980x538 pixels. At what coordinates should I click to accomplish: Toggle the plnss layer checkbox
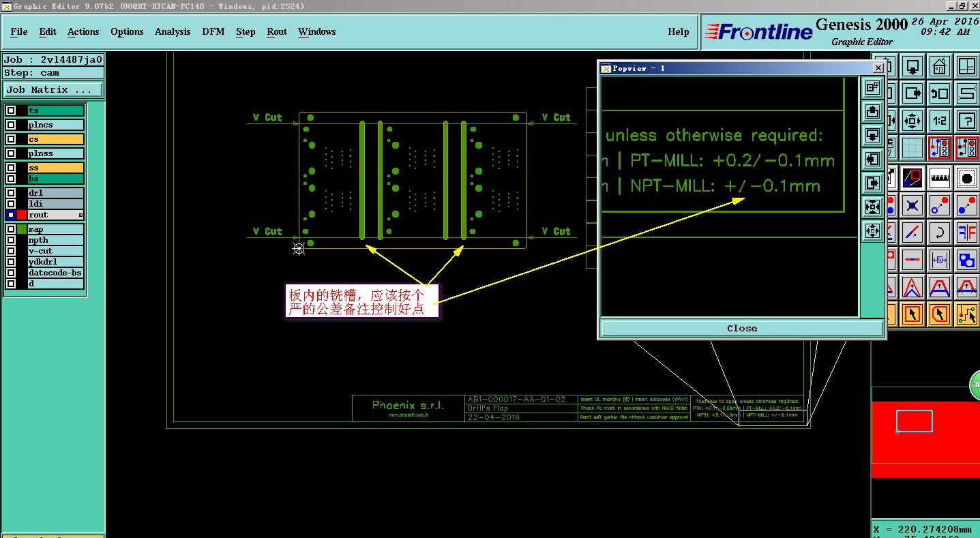pos(11,153)
